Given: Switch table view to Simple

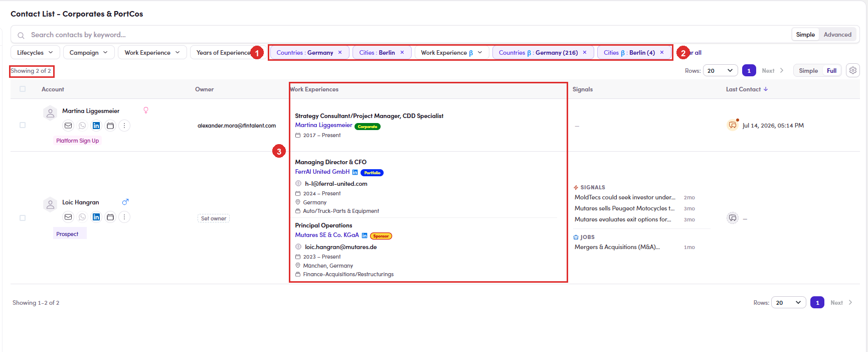Looking at the screenshot, I should 808,71.
